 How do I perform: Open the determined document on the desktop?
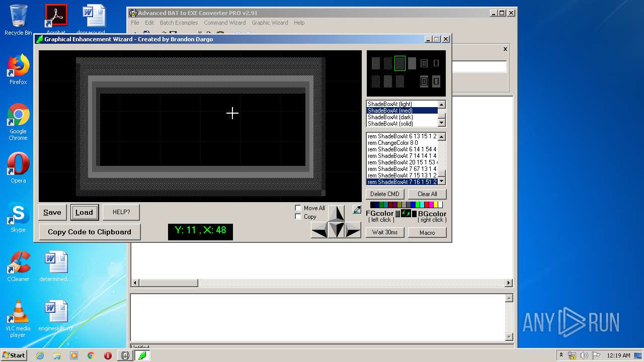(56, 266)
